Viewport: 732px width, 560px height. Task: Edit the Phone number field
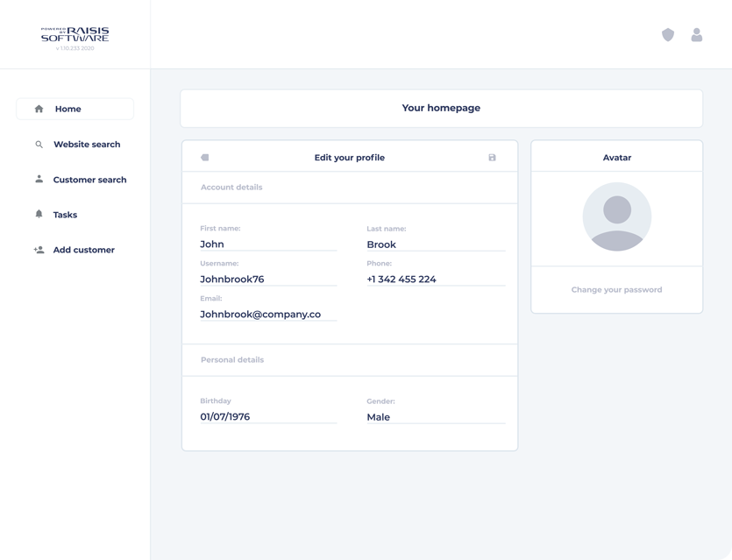[435, 280]
